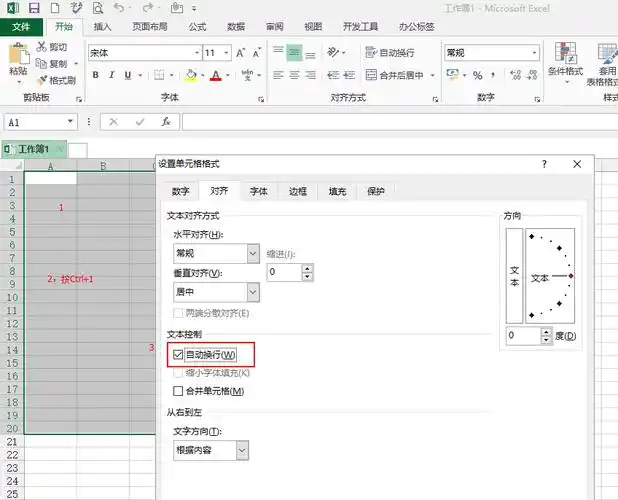
Task: Click the Decrease Font Size icon
Action: [257, 53]
